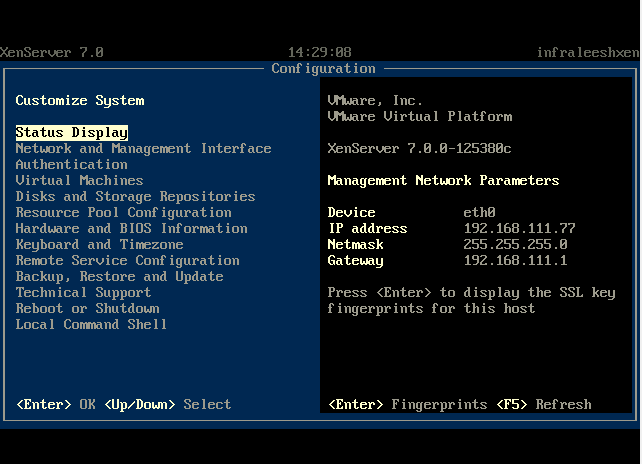Image resolution: width=642 pixels, height=464 pixels.
Task: Open the Authentication menu entry
Action: pos(72,165)
